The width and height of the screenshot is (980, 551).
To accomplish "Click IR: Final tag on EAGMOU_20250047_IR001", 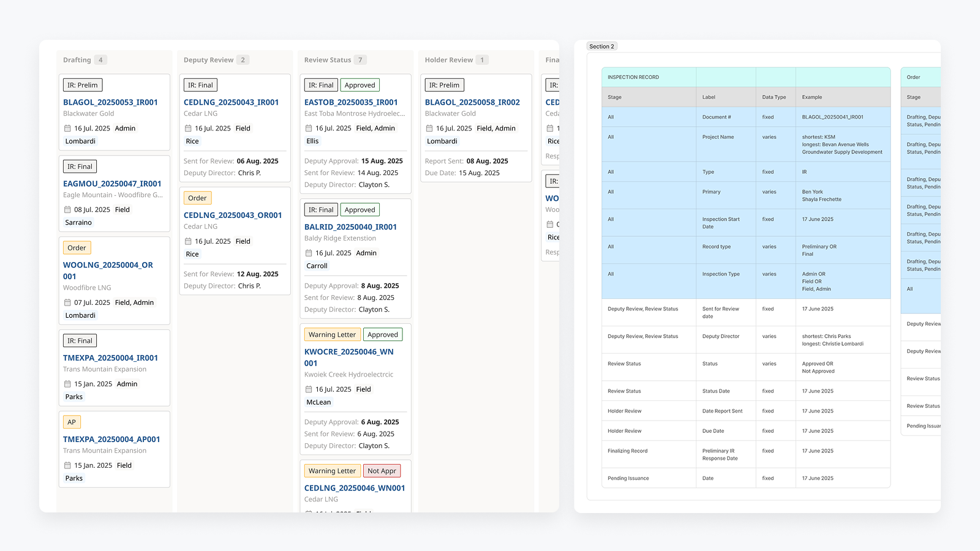I will pos(80,167).
